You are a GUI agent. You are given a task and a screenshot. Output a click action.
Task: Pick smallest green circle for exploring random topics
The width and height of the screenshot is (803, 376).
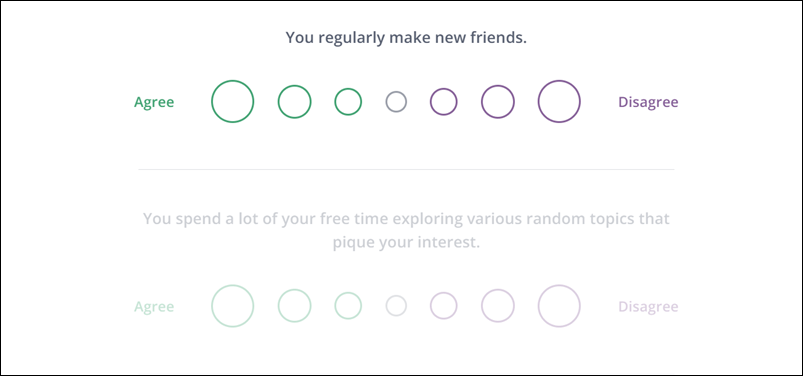tap(348, 306)
